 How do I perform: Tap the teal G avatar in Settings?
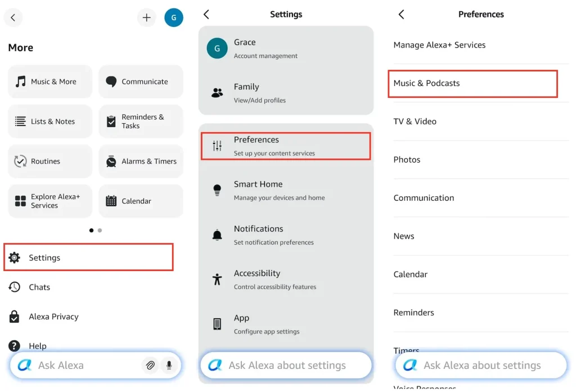217,48
